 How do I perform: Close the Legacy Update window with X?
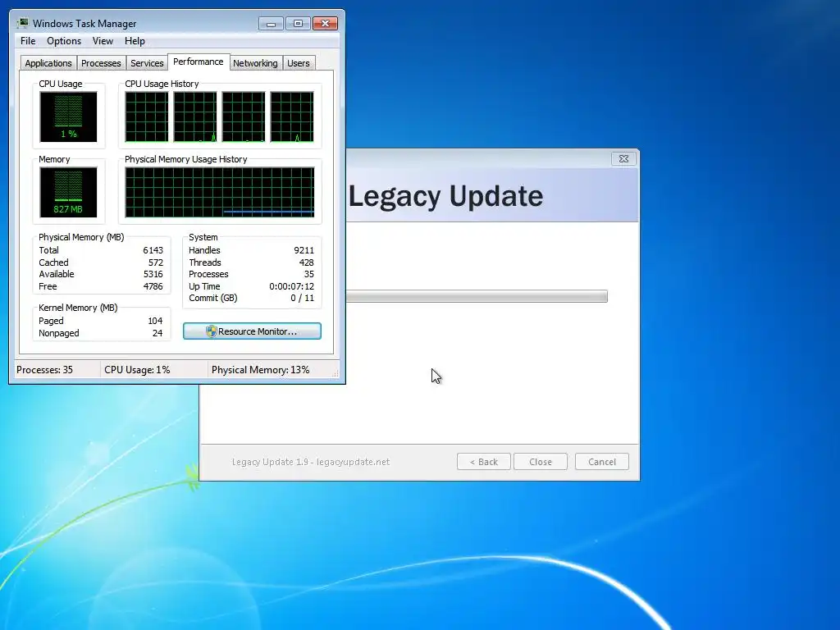pos(623,158)
